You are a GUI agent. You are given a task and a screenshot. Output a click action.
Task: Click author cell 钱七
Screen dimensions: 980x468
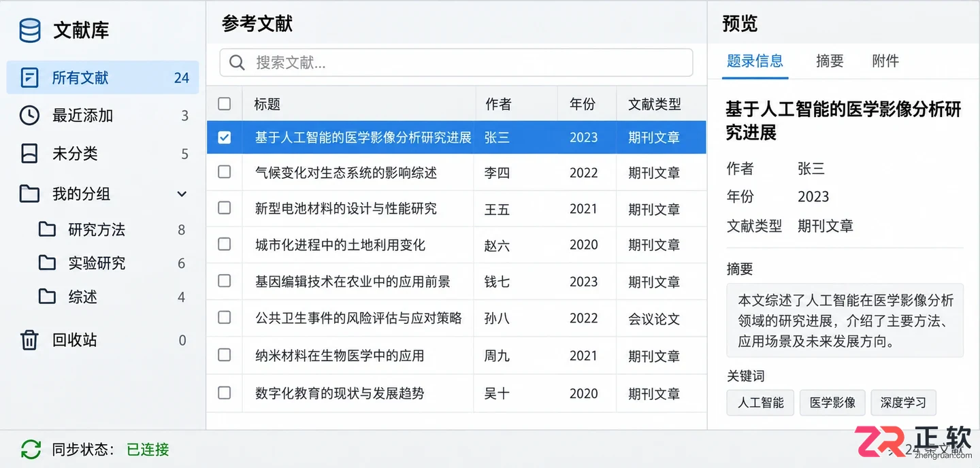[x=497, y=282]
